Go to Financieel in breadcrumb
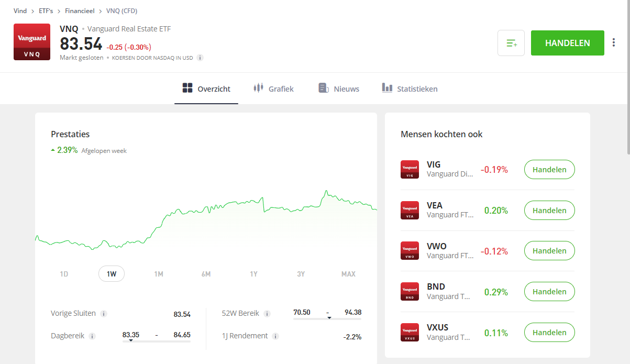 80,10
